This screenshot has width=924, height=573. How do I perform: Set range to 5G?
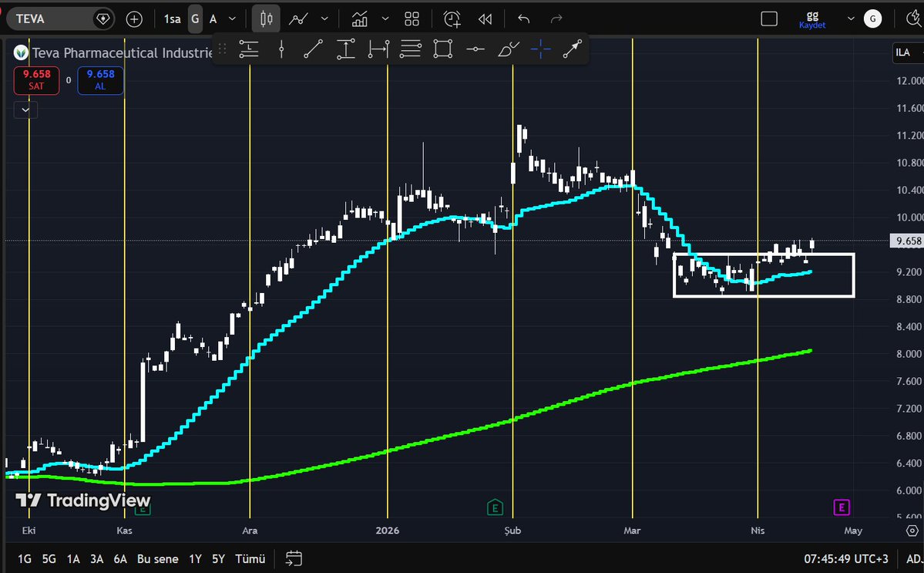[x=49, y=559]
